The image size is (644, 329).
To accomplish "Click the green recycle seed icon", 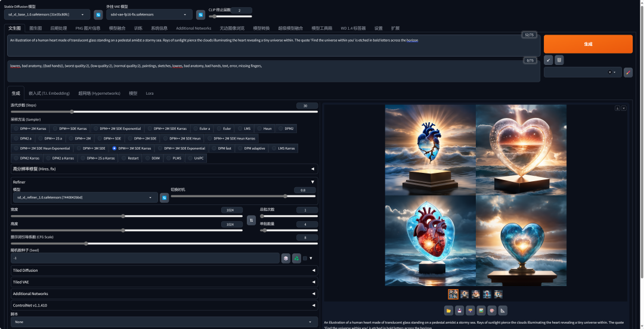I will (x=296, y=258).
